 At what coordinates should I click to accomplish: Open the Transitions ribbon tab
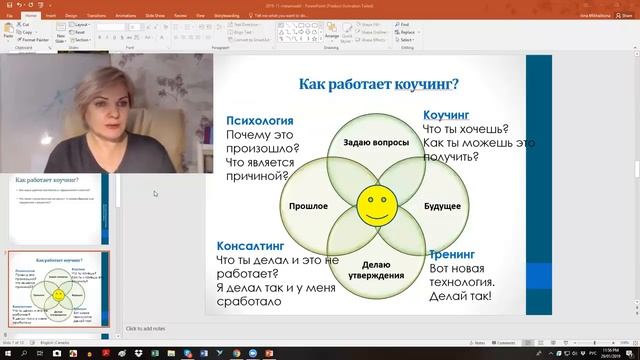pos(96,16)
